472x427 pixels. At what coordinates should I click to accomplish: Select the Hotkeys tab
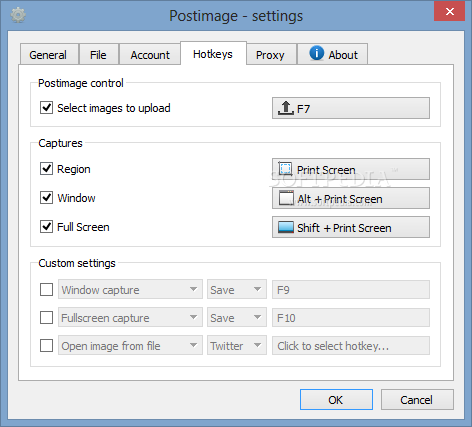213,53
